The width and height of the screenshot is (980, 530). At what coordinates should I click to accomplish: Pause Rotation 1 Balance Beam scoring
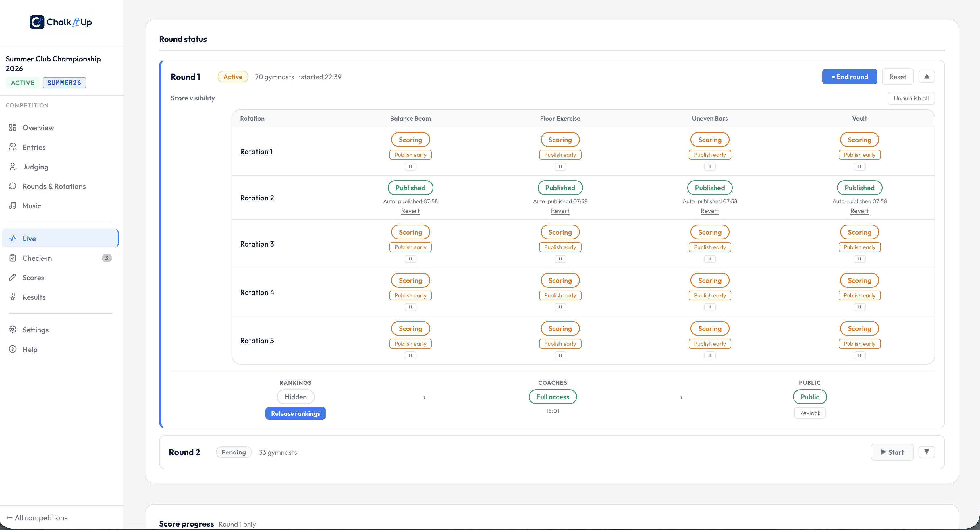410,166
